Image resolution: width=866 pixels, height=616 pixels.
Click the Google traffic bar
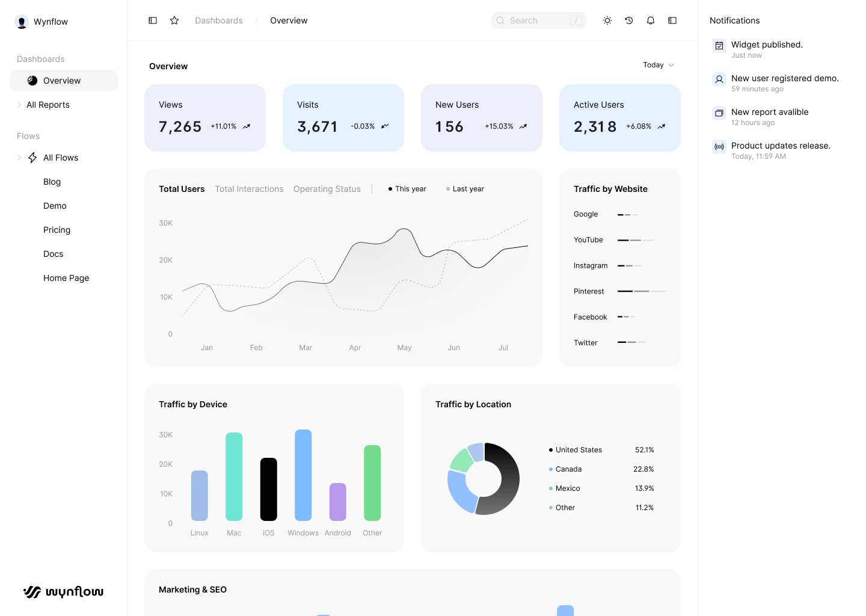(627, 215)
